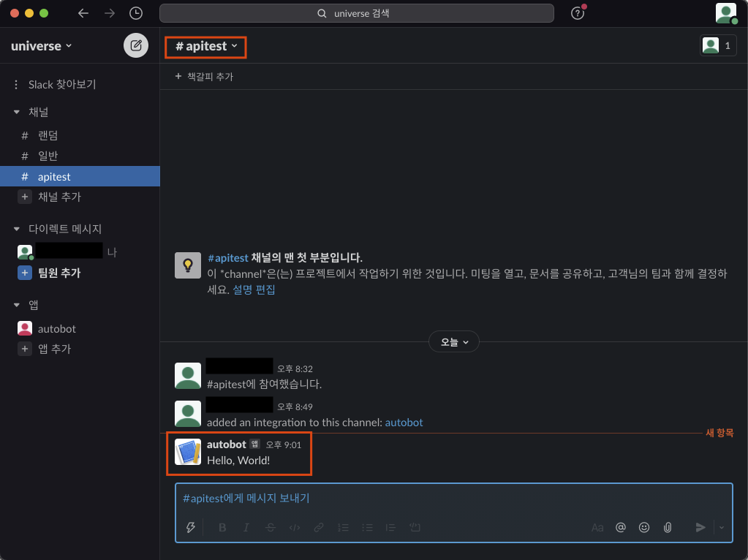Viewport: 748px width, 560px height.
Task: Open the #apitest channel header dropdown
Action: click(206, 46)
